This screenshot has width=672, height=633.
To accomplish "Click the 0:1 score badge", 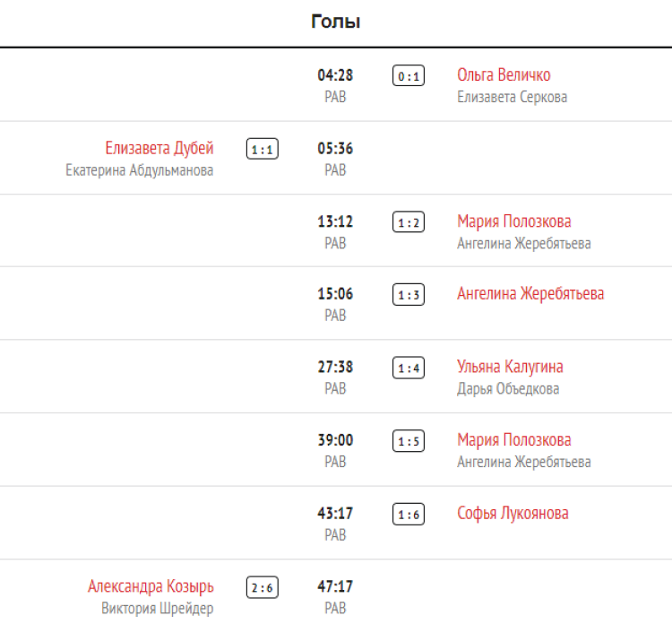I will (409, 76).
